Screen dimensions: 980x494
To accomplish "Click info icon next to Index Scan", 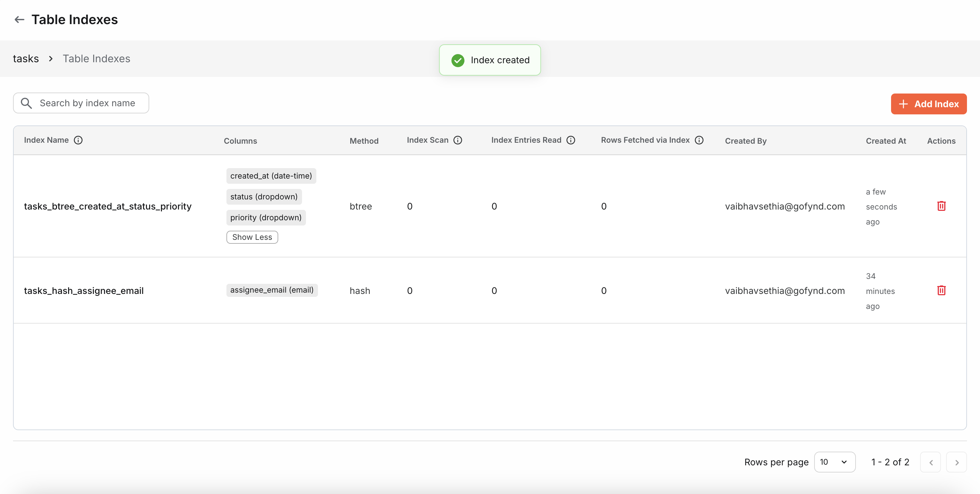I will pyautogui.click(x=458, y=140).
